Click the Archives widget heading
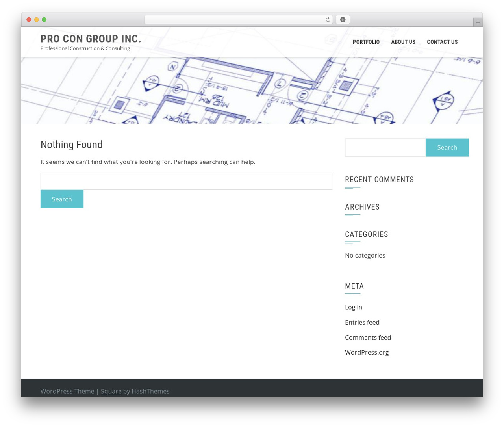 pos(362,207)
